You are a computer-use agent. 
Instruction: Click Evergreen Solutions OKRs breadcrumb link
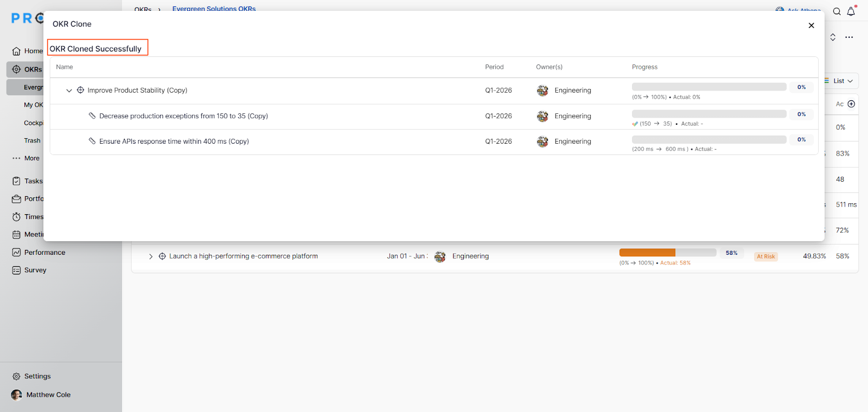coord(214,8)
